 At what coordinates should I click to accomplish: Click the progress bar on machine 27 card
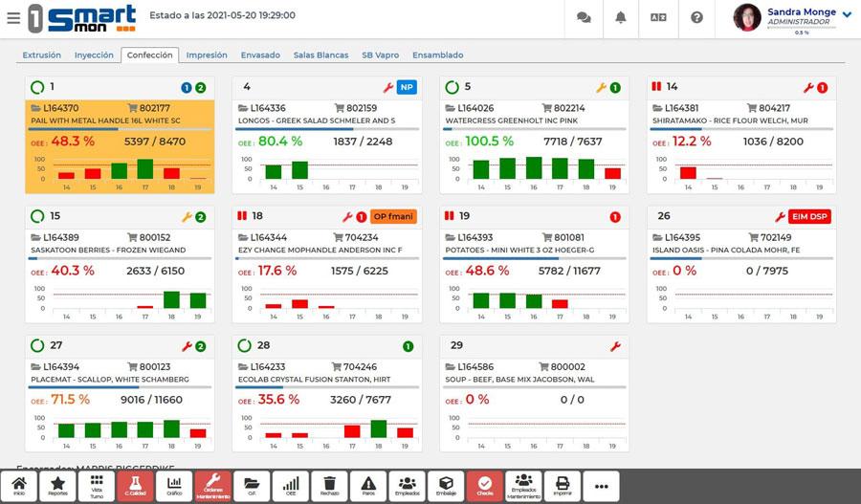(x=120, y=387)
